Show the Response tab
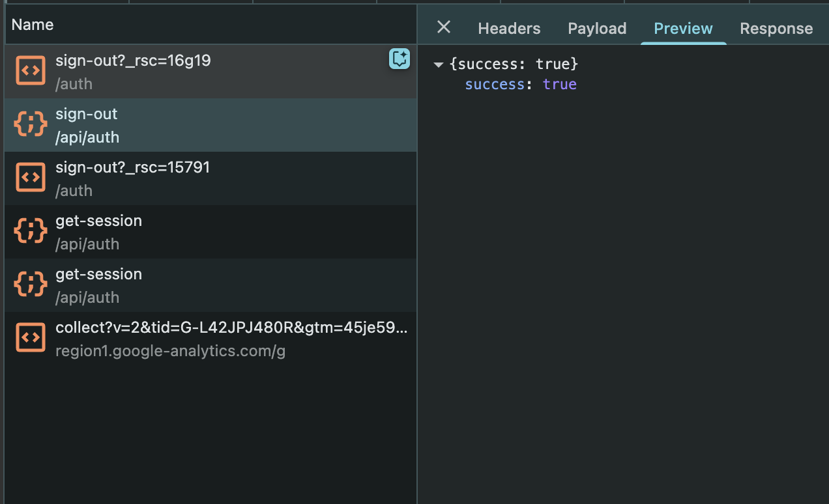This screenshot has width=829, height=504. (x=776, y=29)
